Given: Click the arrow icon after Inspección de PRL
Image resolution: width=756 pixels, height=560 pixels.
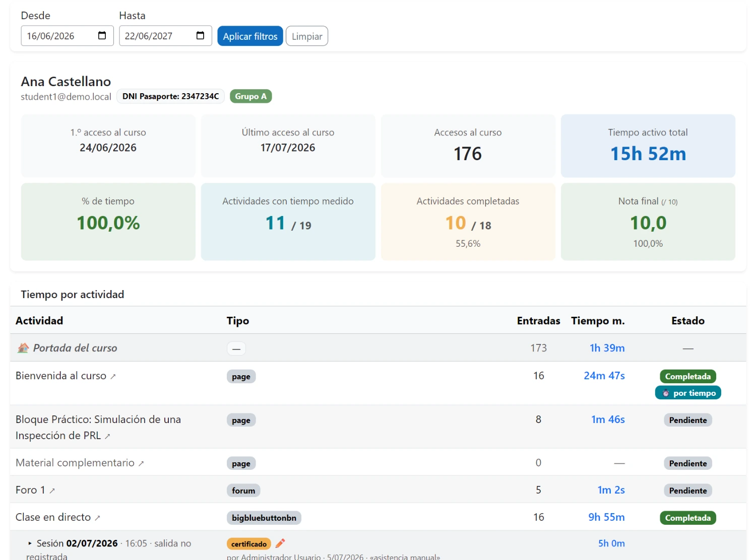Looking at the screenshot, I should pos(107,436).
